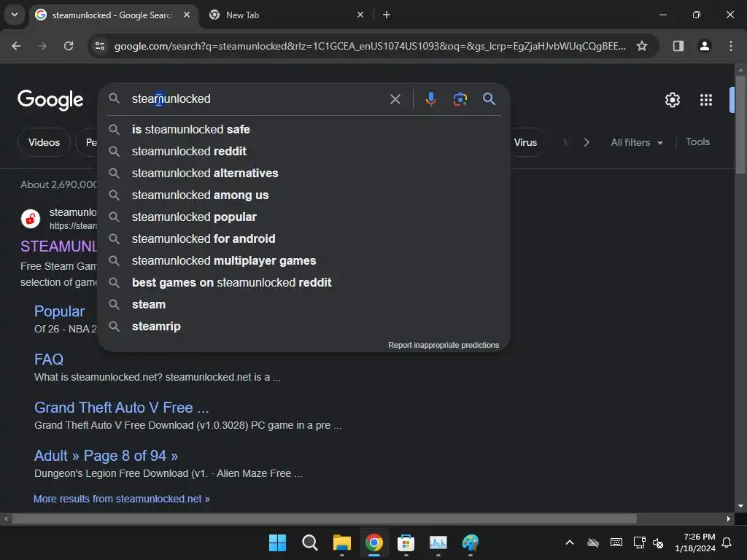This screenshot has height=560, width=747.
Task: Open search Tools
Action: click(697, 142)
